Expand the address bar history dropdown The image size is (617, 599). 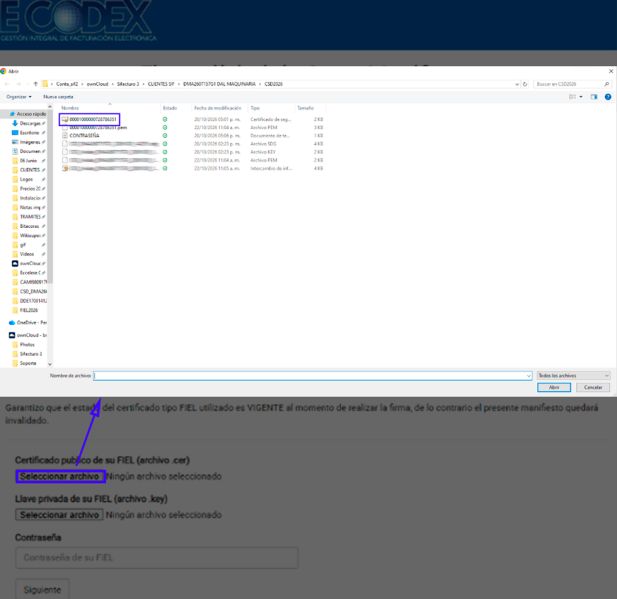pyautogui.click(x=517, y=84)
